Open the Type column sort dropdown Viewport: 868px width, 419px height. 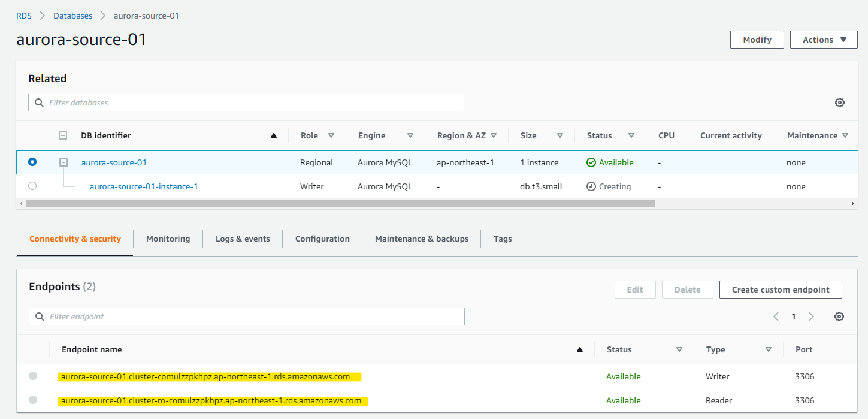769,349
